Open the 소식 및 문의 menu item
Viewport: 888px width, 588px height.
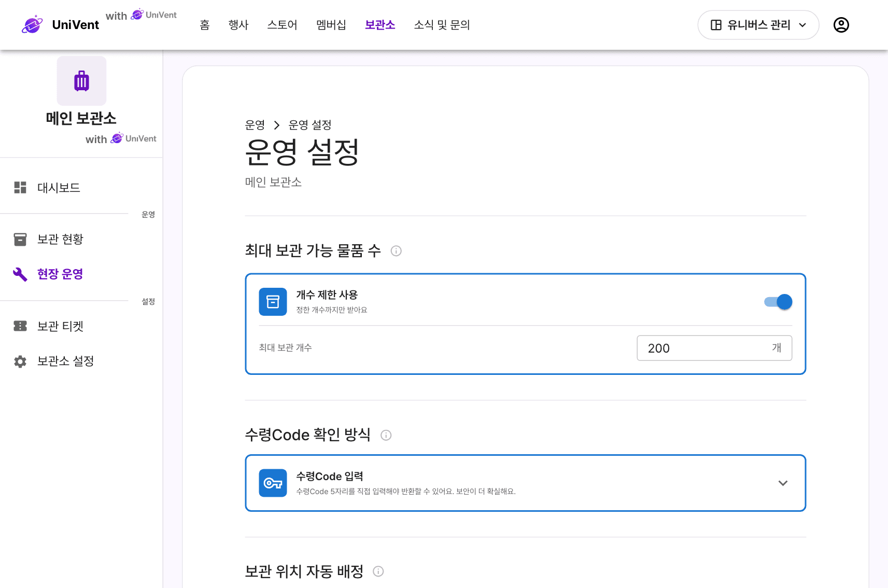pos(442,25)
